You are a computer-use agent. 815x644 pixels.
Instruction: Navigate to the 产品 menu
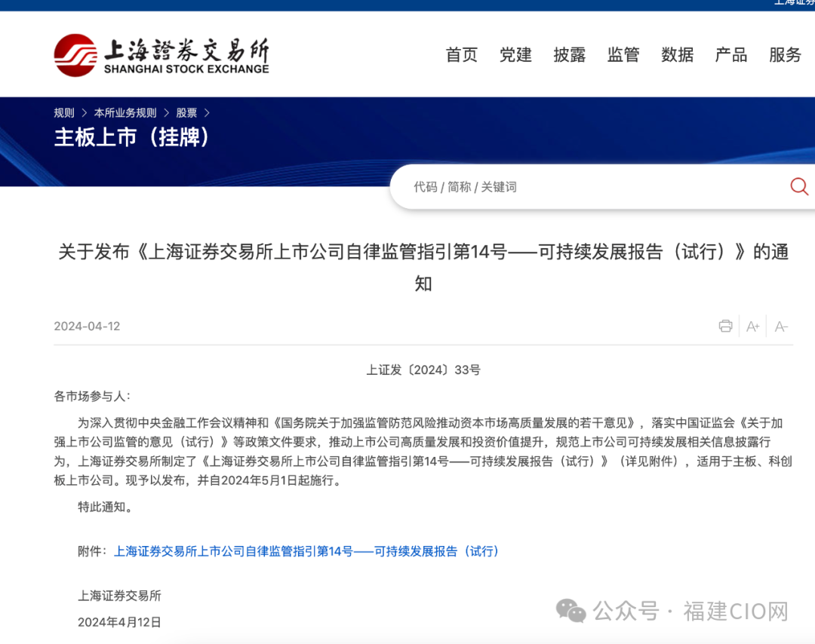730,55
